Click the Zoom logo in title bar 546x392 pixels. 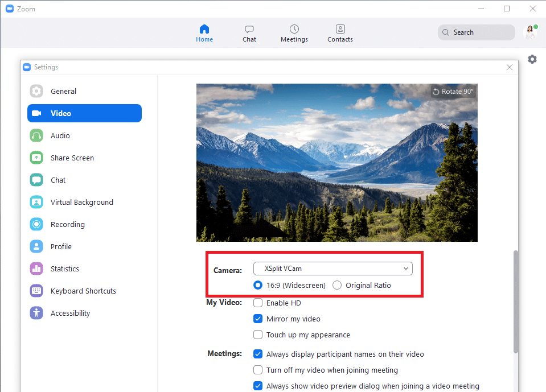10,9
